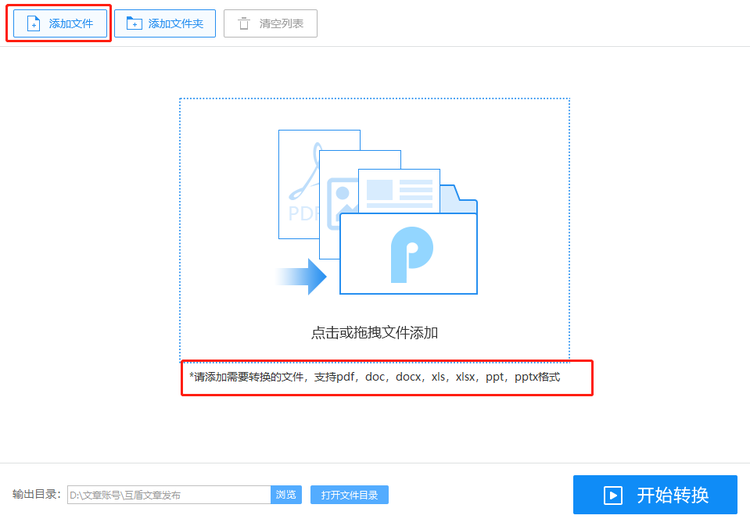This screenshot has width=750, height=526.
Task: Click the add-file document icon
Action: tap(33, 23)
